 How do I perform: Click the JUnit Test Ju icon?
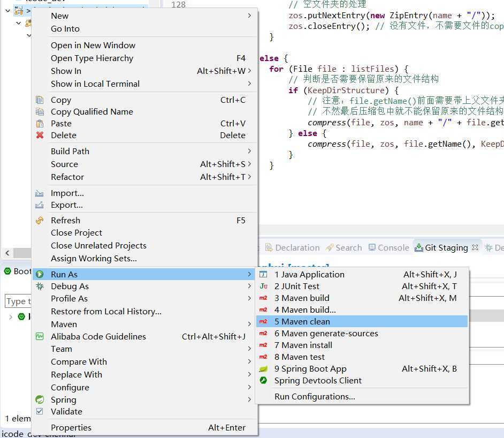(264, 286)
